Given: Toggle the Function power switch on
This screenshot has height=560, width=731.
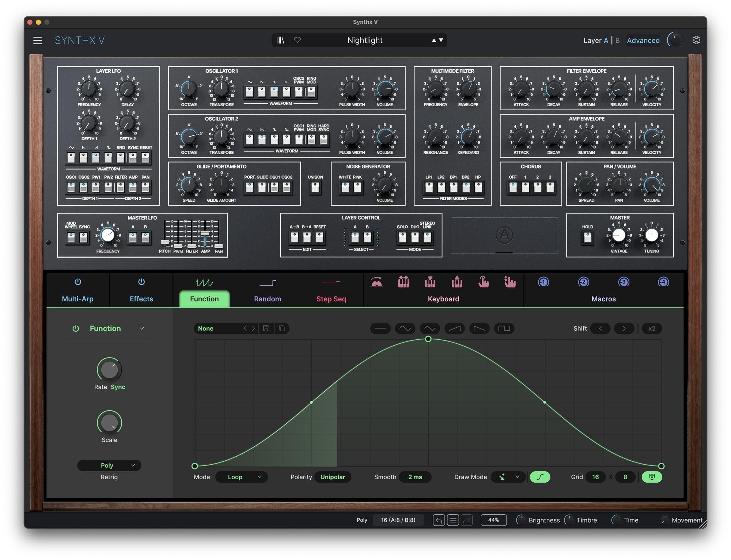Looking at the screenshot, I should (76, 328).
